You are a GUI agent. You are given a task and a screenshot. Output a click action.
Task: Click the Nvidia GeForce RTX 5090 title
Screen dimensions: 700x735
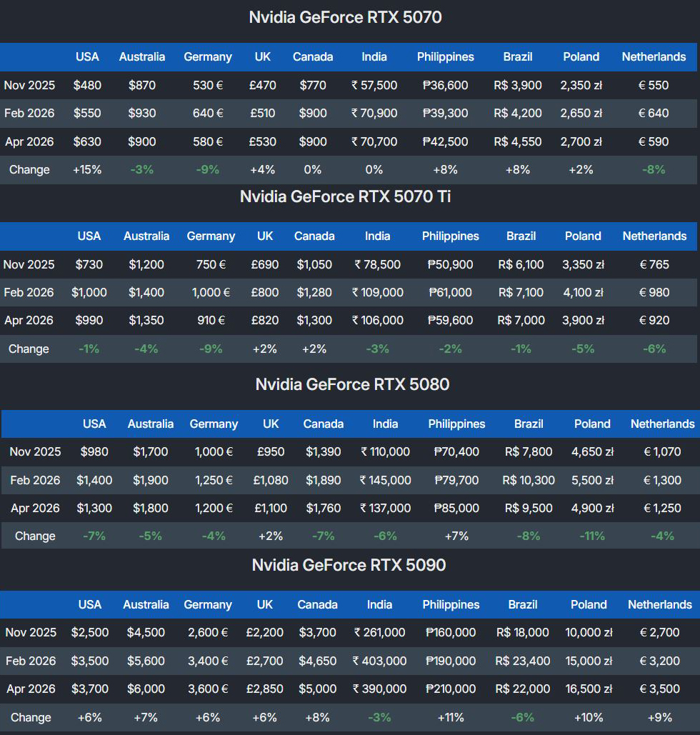point(349,565)
